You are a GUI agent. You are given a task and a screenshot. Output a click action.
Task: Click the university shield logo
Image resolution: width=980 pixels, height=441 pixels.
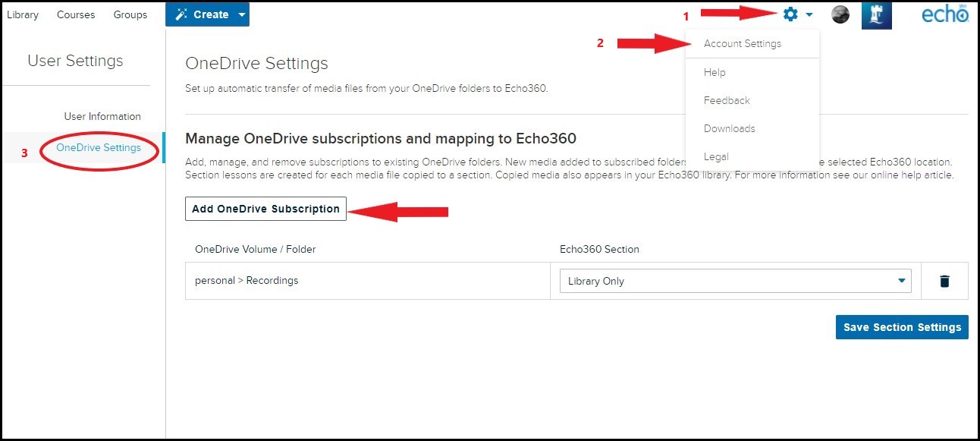click(877, 14)
